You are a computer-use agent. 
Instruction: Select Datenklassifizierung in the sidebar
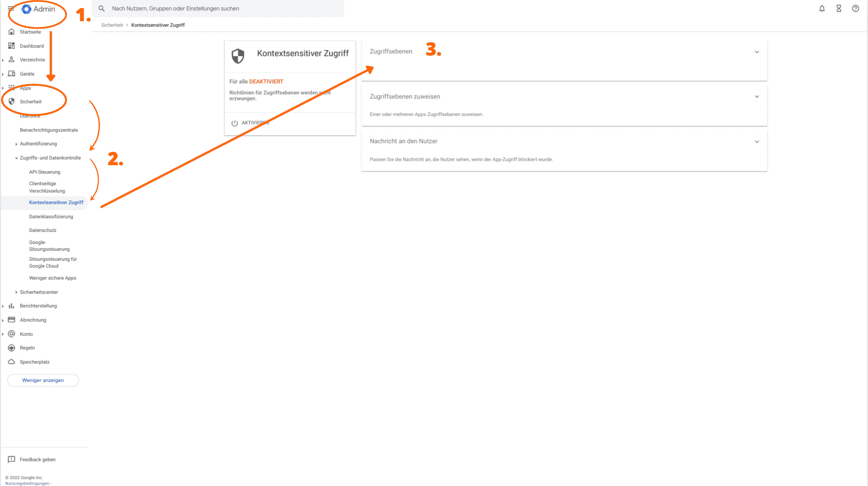[x=51, y=216]
